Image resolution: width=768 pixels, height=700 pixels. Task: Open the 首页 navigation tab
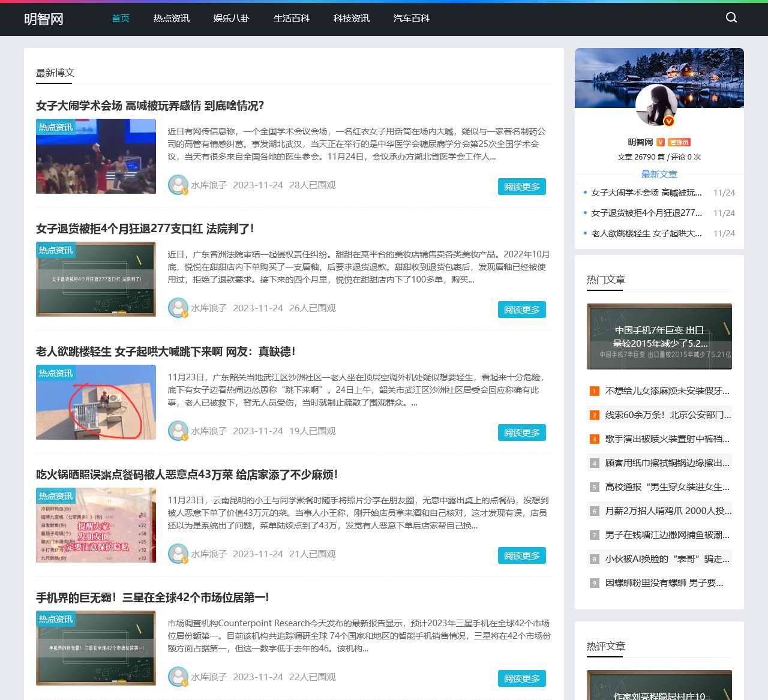(121, 19)
